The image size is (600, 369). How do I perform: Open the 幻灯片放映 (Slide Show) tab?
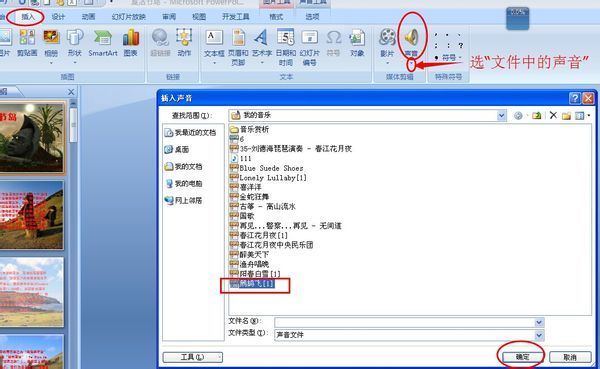(129, 17)
